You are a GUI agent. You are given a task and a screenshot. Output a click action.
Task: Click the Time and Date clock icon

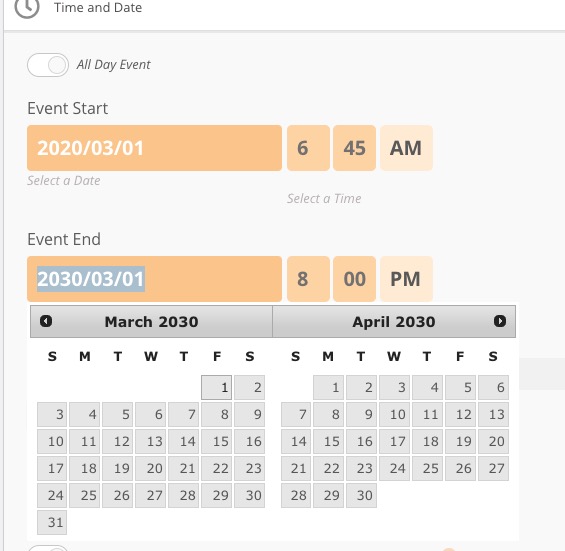[27, 6]
